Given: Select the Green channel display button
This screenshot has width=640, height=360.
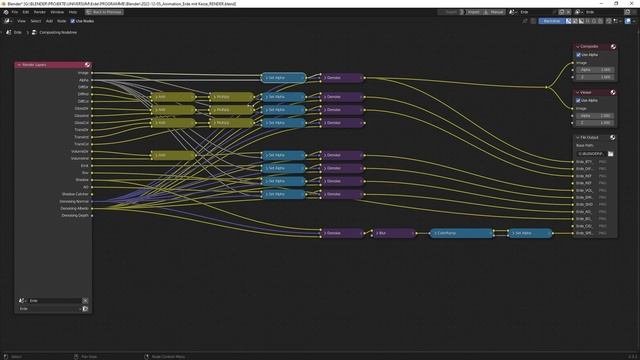Looking at the screenshot, I should [594, 21].
